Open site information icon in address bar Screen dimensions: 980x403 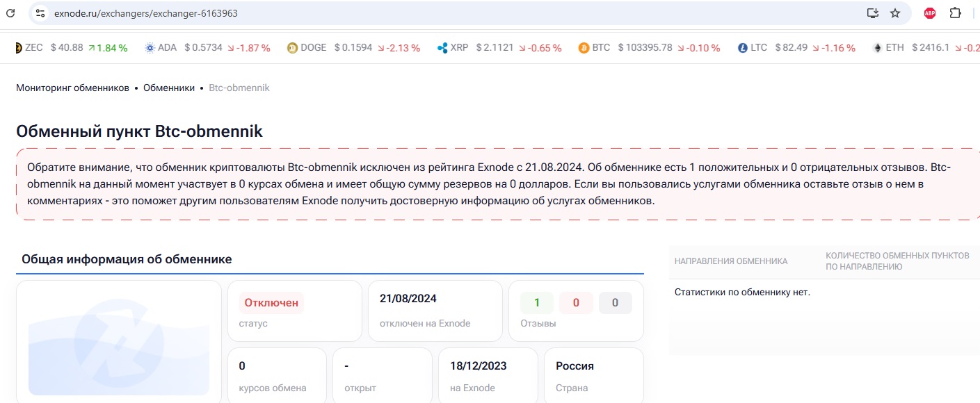click(x=40, y=13)
